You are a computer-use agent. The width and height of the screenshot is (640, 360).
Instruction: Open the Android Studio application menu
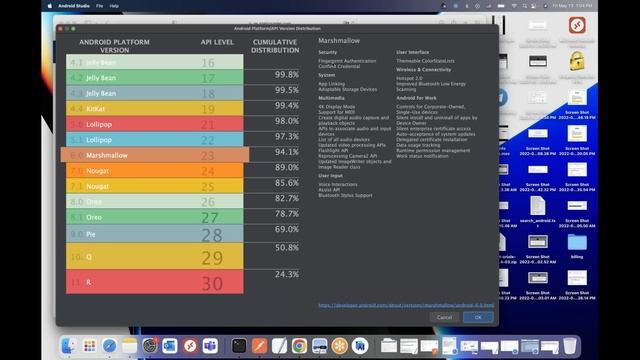73,6
